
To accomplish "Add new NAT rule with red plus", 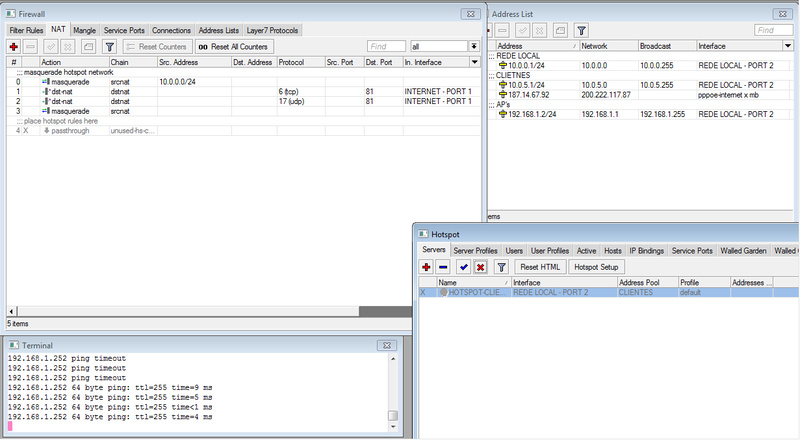I will (x=14, y=47).
